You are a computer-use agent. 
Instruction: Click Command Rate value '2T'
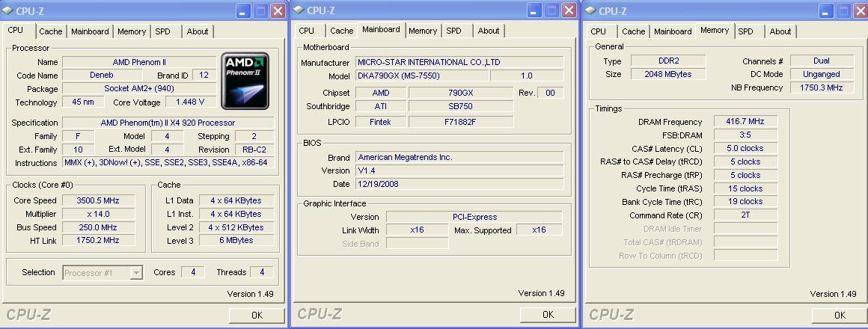[x=746, y=215]
